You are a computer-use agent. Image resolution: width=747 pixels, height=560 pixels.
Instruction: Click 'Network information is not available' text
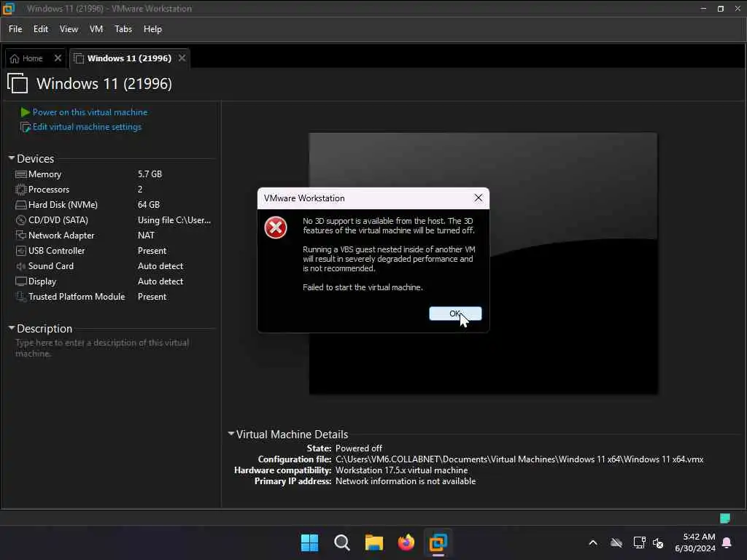click(x=406, y=481)
